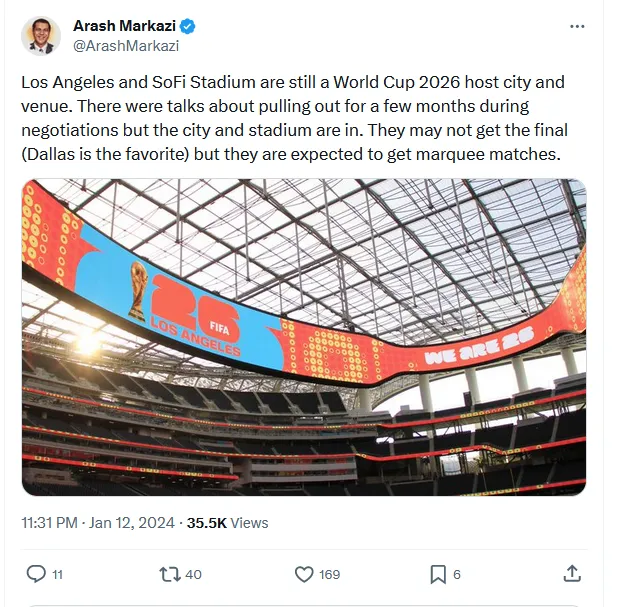Open the @ArashMarkazi handle link
Image resolution: width=618 pixels, height=607 pixels.
127,46
